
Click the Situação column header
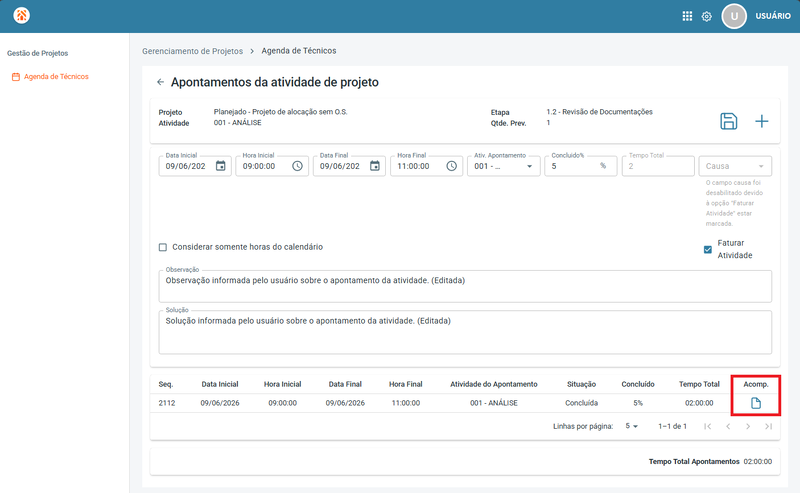click(581, 384)
